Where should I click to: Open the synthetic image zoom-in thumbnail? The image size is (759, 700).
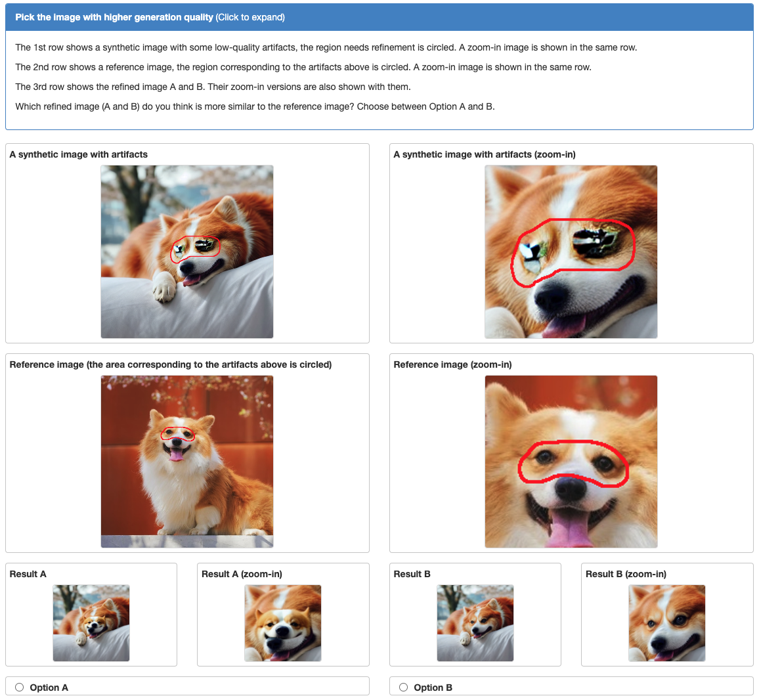[x=571, y=252]
